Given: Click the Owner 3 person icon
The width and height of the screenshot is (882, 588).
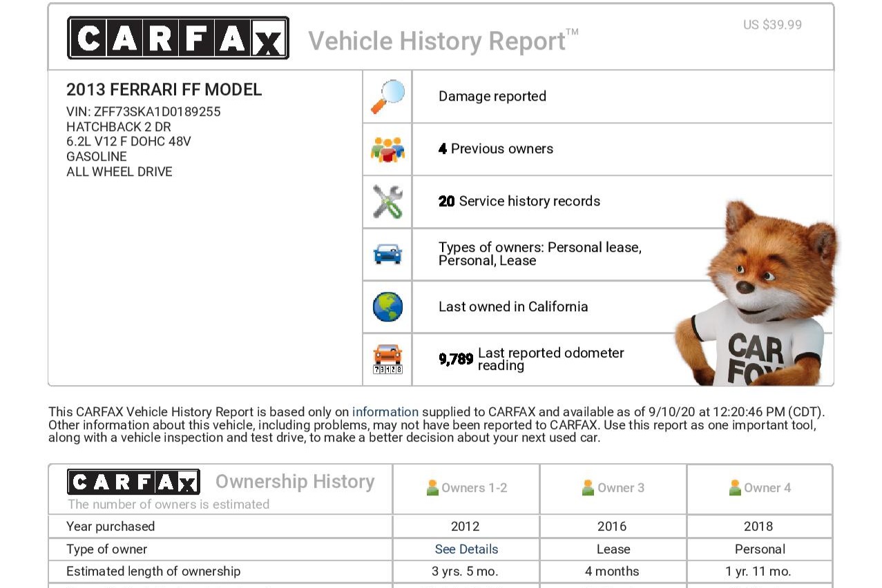Looking at the screenshot, I should tap(588, 488).
